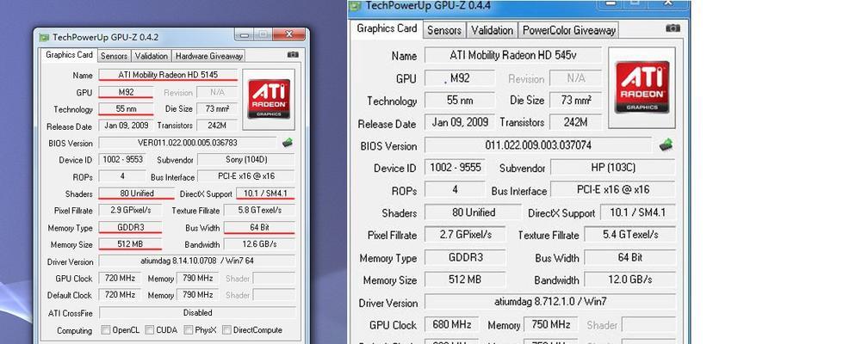
Task: Click the GPU Clock 680 MHz field
Action: click(453, 324)
